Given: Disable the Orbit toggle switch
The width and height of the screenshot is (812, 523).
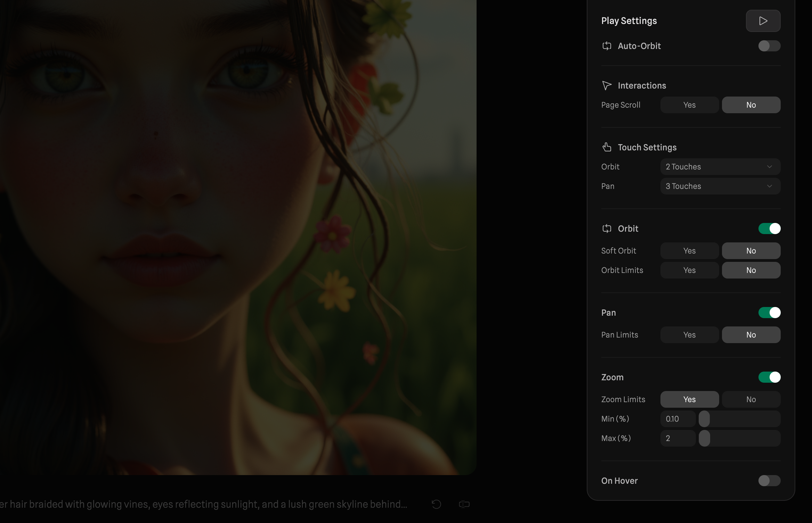Looking at the screenshot, I should click(769, 229).
